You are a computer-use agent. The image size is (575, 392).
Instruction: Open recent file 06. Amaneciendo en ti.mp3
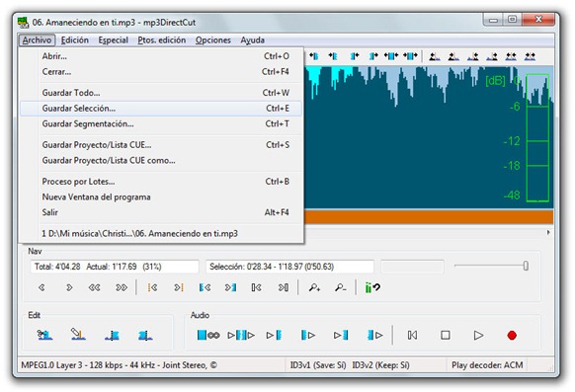pyautogui.click(x=161, y=233)
